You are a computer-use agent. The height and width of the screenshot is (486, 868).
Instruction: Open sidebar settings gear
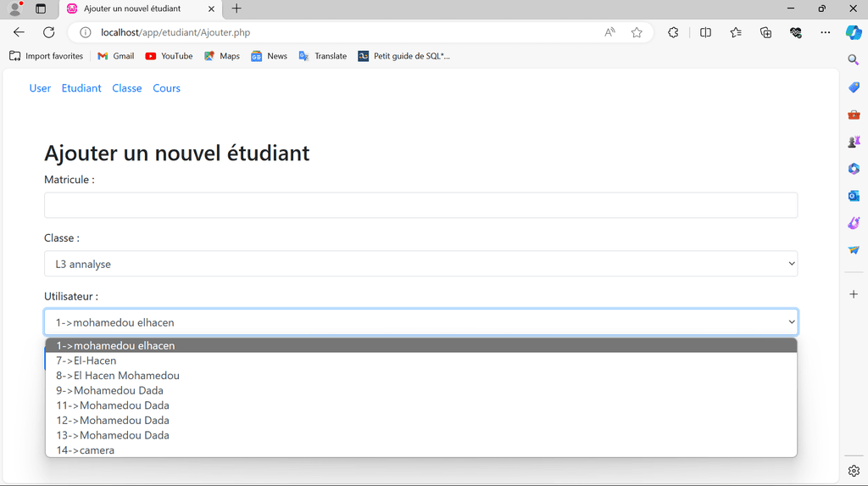854,471
